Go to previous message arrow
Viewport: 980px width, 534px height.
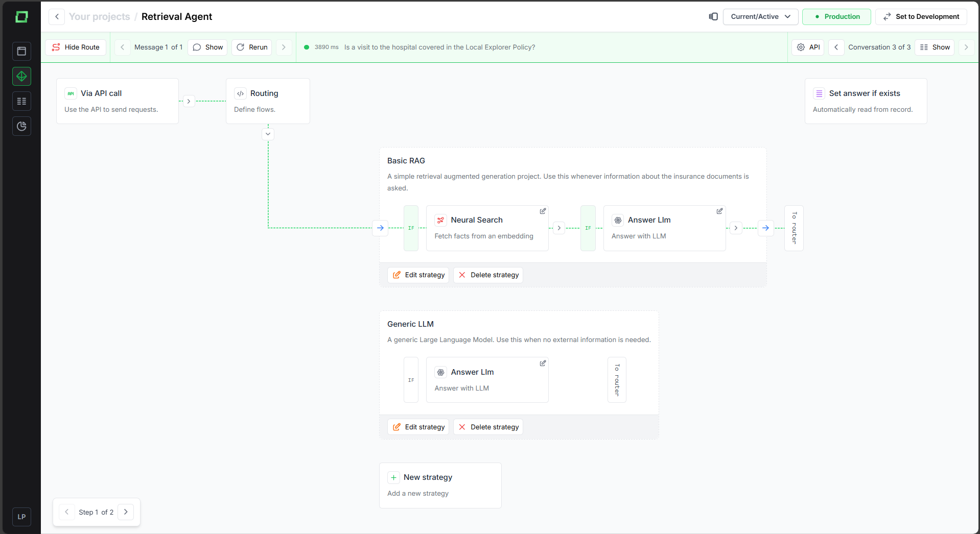[122, 47]
